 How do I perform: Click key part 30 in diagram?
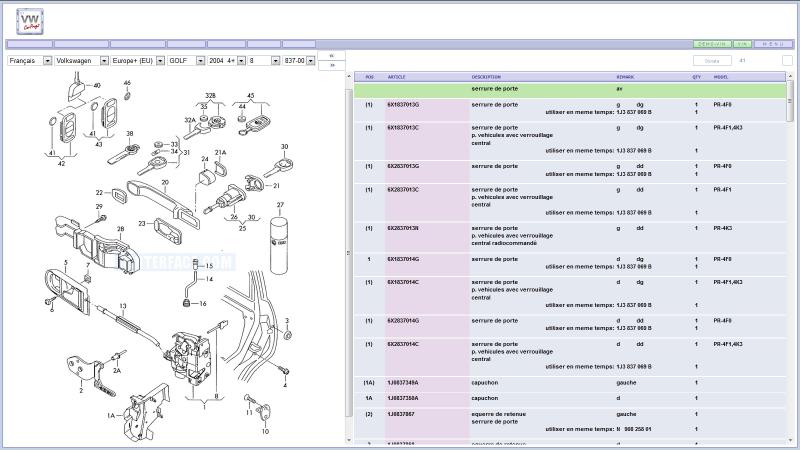(x=278, y=167)
